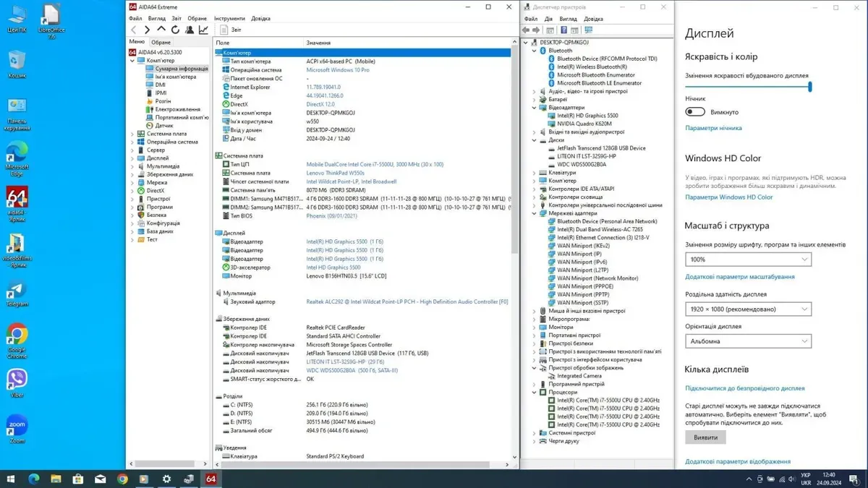This screenshot has height=488, width=868.
Task: Expand the Системна плата tree node
Action: (x=132, y=134)
